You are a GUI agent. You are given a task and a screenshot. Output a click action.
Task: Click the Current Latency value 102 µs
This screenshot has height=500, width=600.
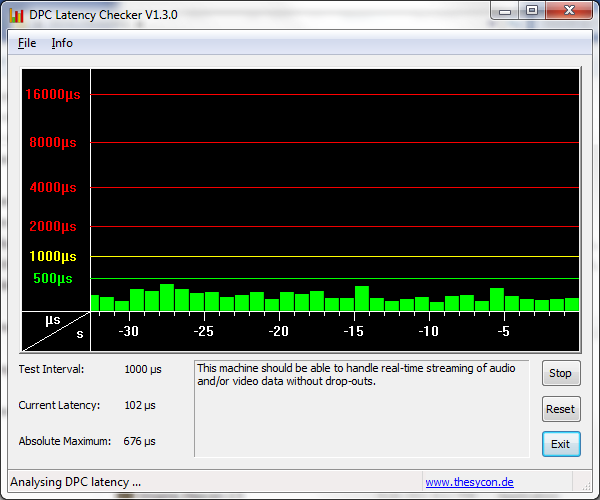[x=140, y=405]
